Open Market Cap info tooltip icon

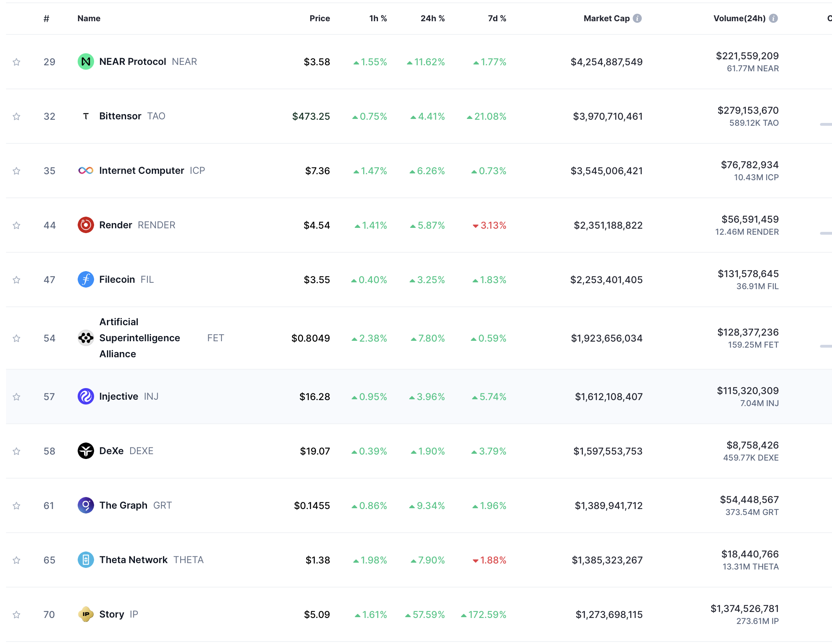tap(637, 18)
